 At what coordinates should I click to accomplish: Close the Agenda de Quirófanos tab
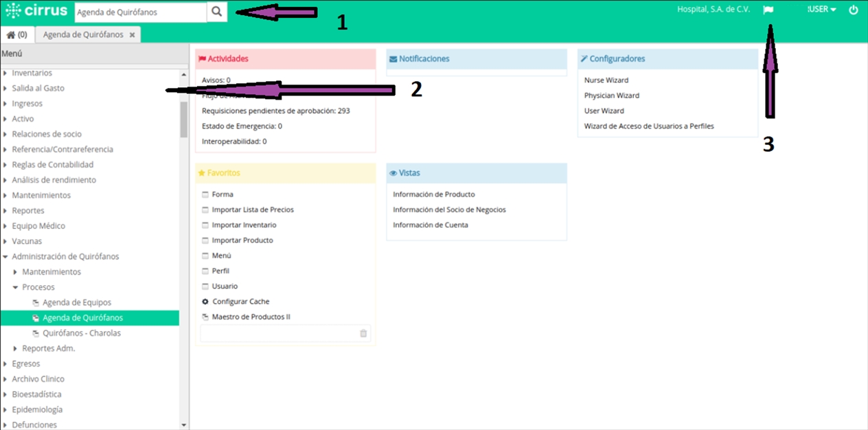tap(132, 34)
